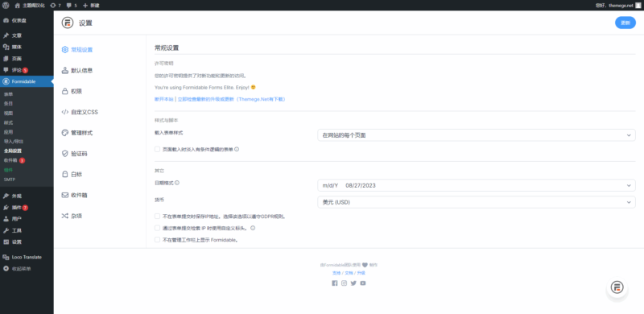This screenshot has width=644, height=314.
Task: Click the info icon next to custom header option
Action: point(253,228)
